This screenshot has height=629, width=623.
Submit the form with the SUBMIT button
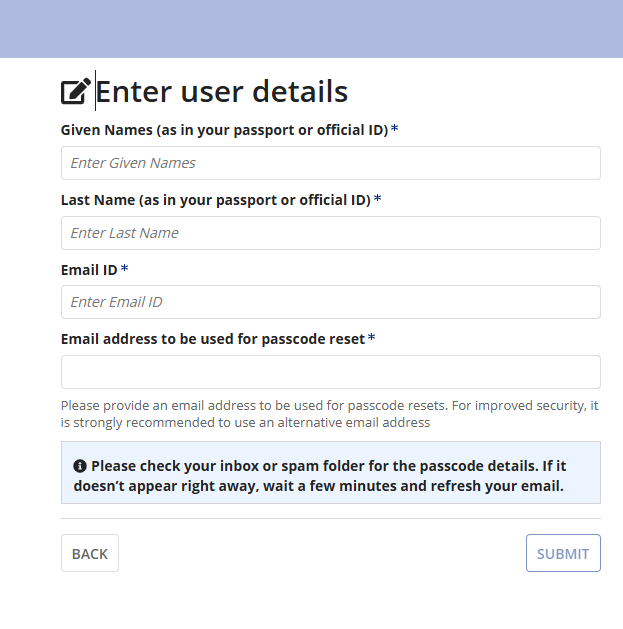pos(563,553)
